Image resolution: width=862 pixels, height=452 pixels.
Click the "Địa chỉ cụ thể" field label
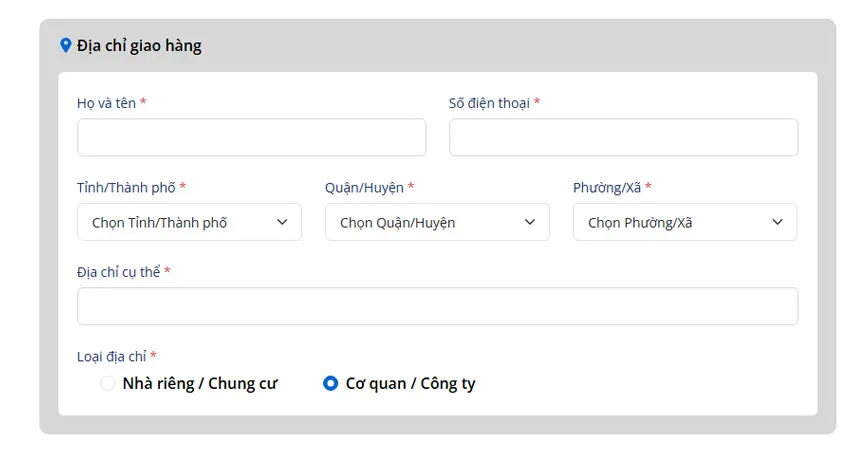119,272
